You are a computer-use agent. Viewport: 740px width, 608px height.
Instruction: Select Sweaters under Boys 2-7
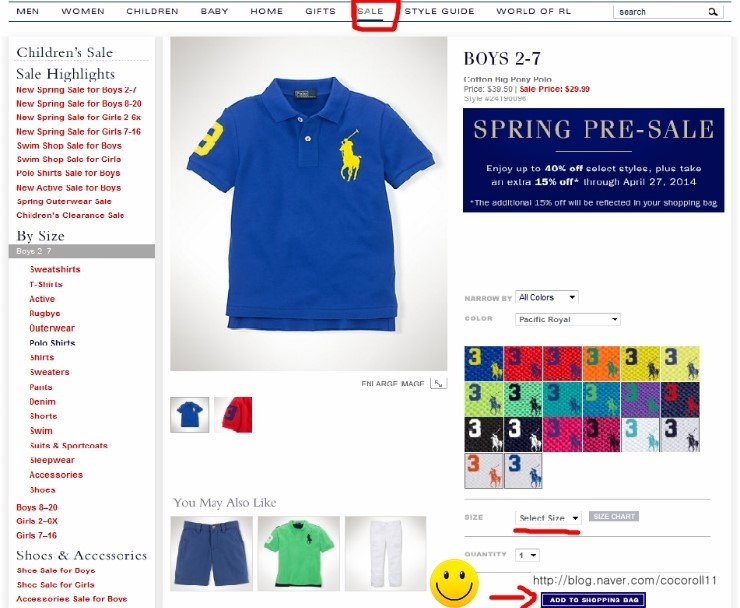[50, 372]
